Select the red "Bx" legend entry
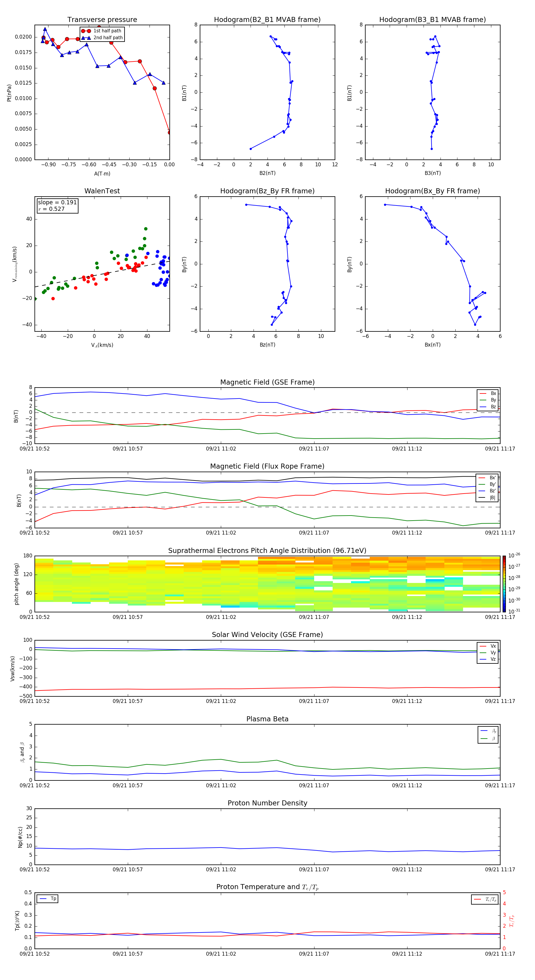The width and height of the screenshot is (535, 980). pos(488,393)
